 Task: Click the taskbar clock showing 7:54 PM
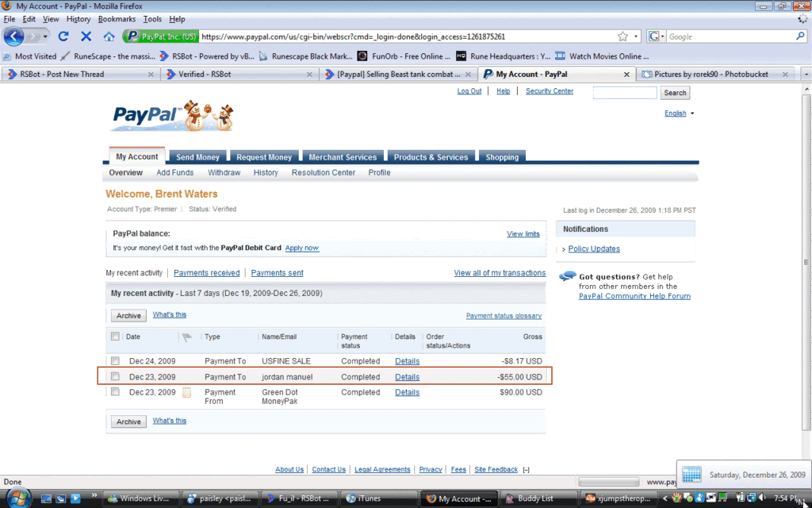click(787, 498)
